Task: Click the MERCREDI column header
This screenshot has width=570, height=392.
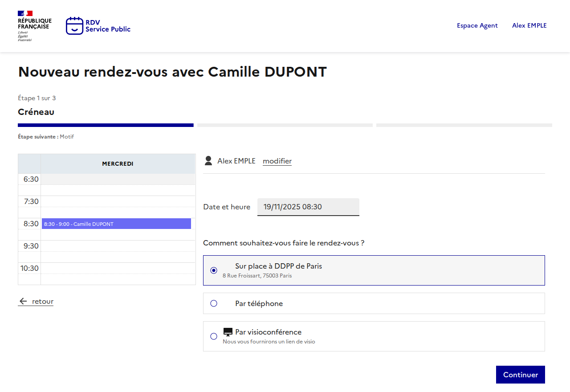Action: (118, 164)
